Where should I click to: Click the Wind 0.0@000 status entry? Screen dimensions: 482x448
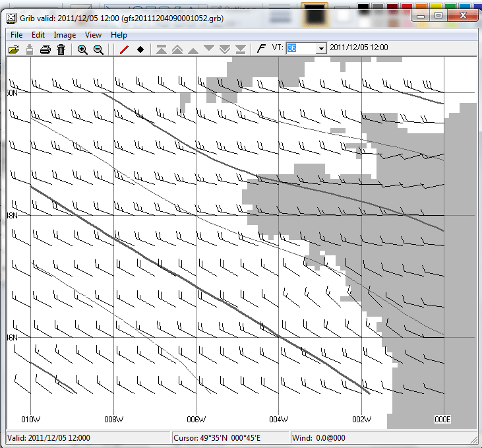pos(318,438)
